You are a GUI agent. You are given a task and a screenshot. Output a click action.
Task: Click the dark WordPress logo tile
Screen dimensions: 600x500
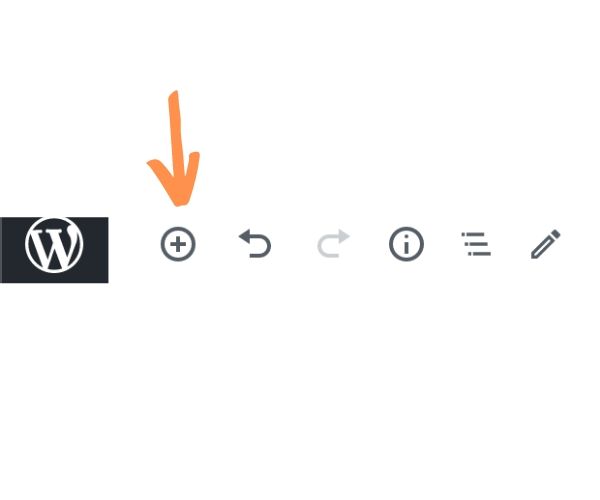(x=54, y=250)
